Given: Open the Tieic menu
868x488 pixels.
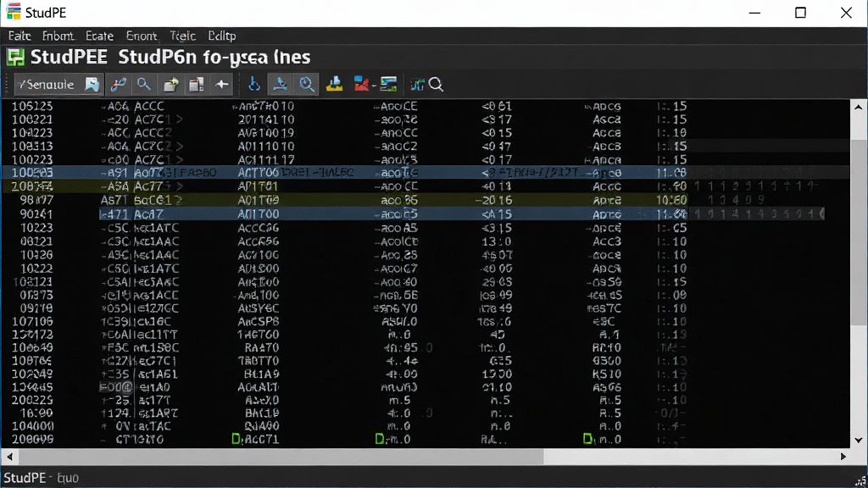Looking at the screenshot, I should (x=182, y=36).
